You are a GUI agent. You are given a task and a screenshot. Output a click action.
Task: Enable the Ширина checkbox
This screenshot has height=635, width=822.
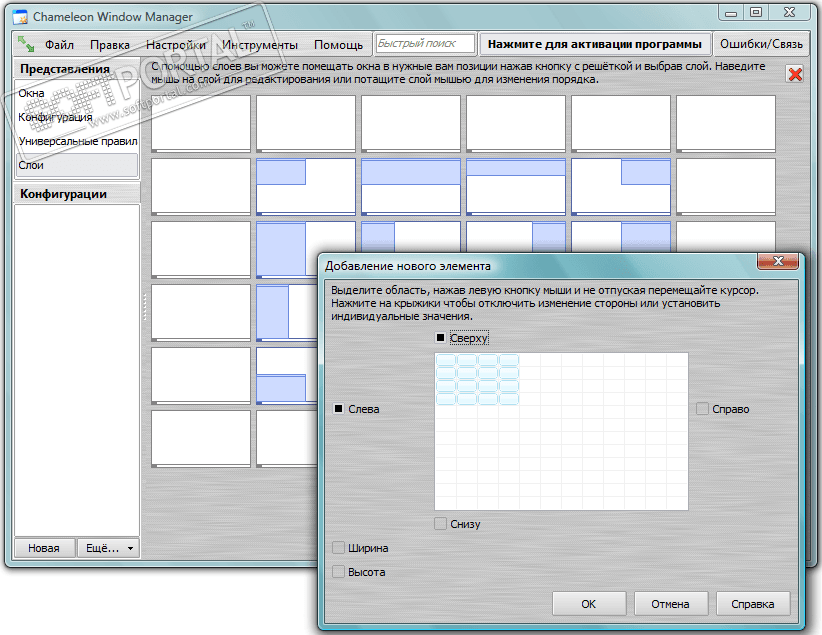coord(339,547)
